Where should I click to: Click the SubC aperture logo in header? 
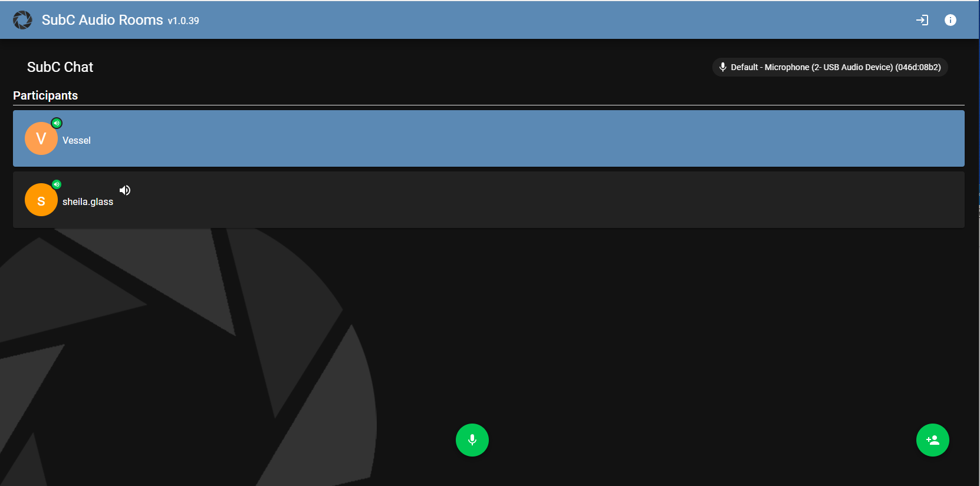pyautogui.click(x=22, y=20)
